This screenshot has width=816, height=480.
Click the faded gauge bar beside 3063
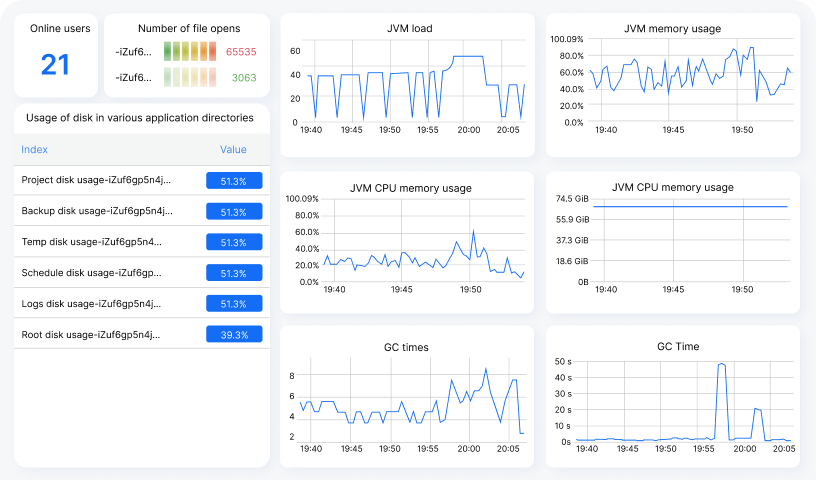(x=189, y=77)
